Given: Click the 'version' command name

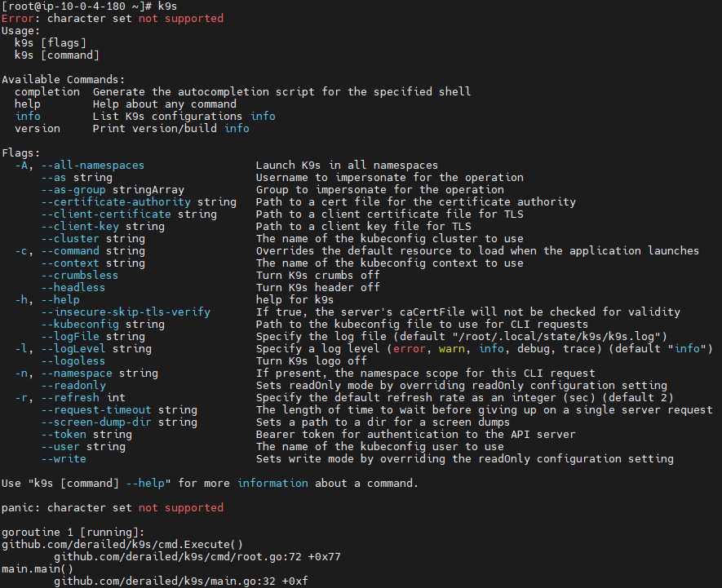Looking at the screenshot, I should click(x=38, y=129).
